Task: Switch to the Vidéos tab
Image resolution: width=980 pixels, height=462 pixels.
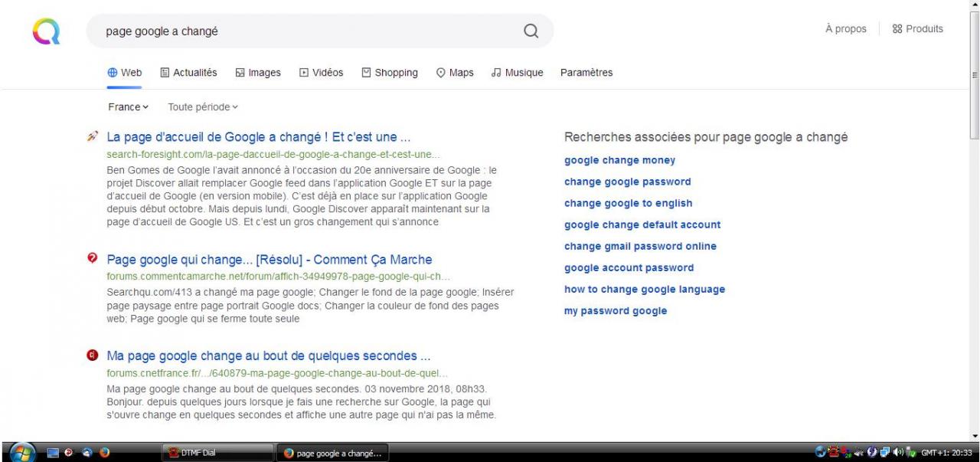Action: click(x=321, y=73)
